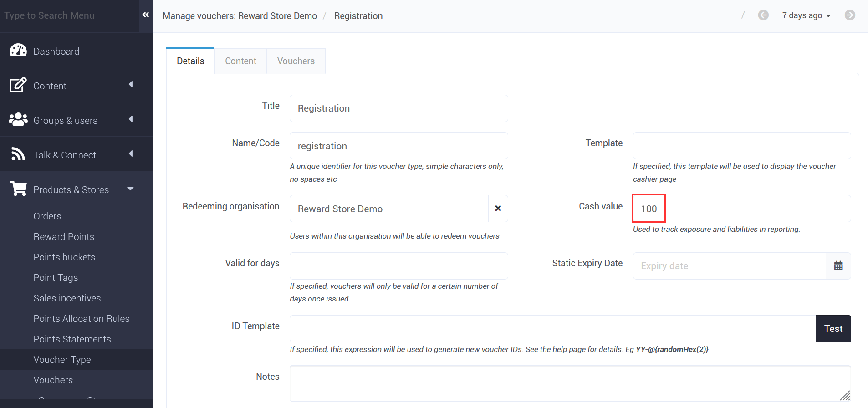Collapse the Products & Stores section

131,189
